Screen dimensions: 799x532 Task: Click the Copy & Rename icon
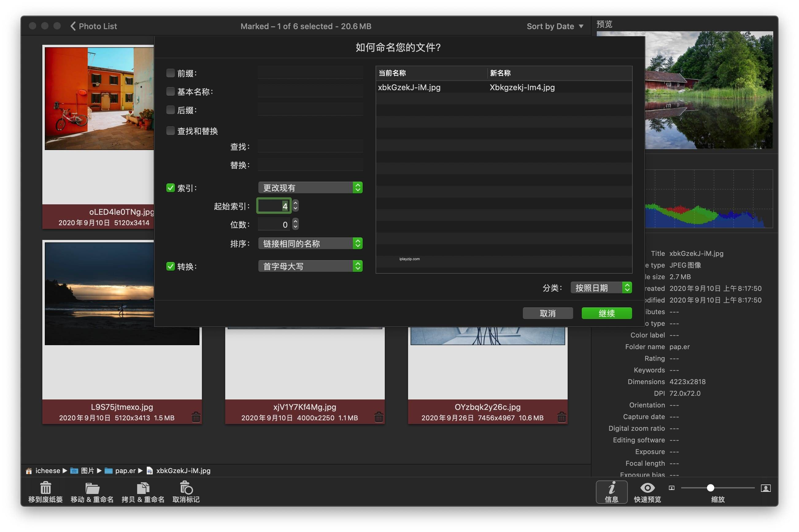tap(143, 488)
